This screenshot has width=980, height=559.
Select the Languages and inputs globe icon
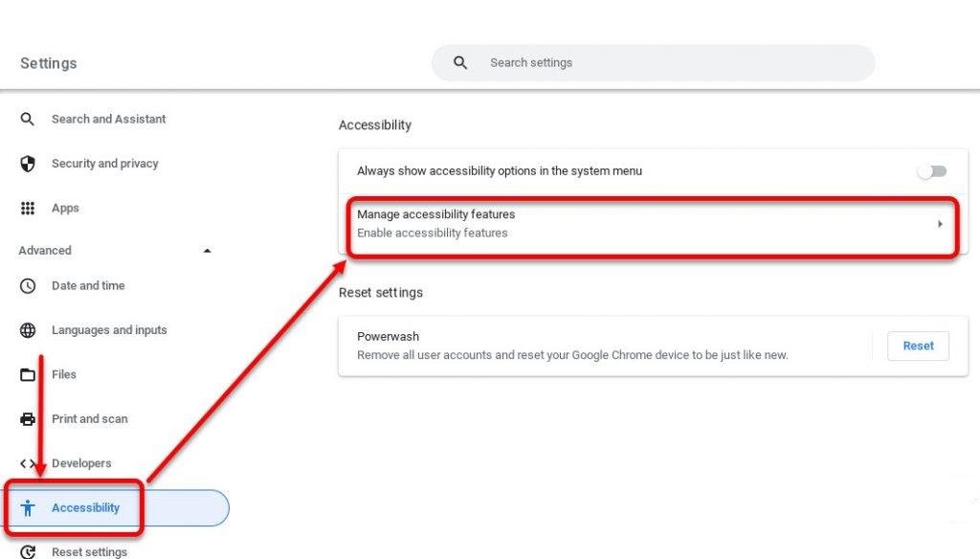tap(27, 329)
